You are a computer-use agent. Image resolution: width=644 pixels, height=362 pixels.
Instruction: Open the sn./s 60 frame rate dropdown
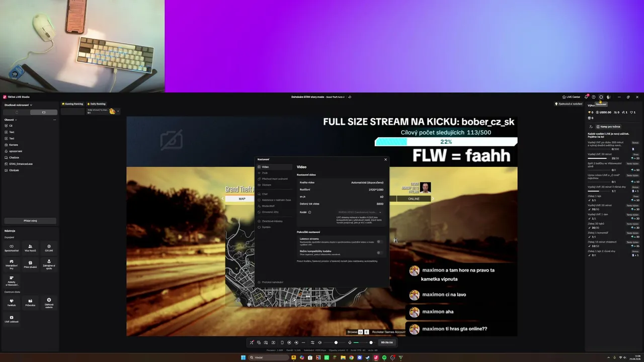pyautogui.click(x=381, y=197)
